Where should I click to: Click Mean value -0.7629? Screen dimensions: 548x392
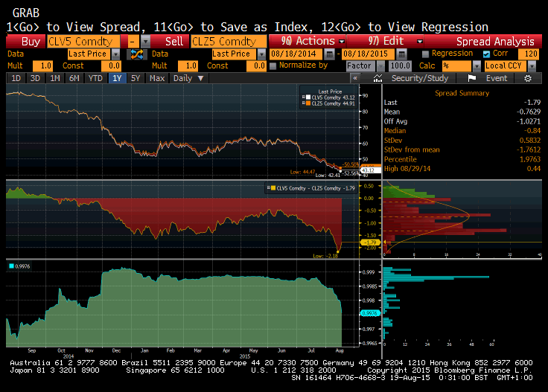tap(529, 112)
